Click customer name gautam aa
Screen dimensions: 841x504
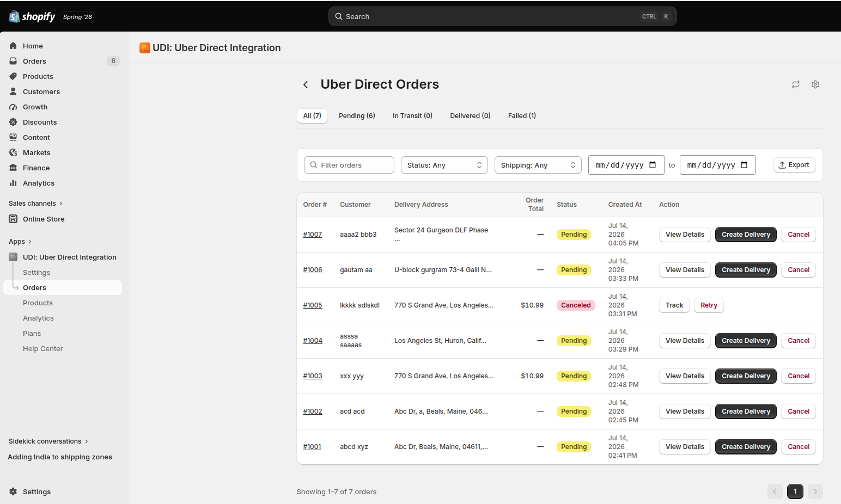pos(356,270)
